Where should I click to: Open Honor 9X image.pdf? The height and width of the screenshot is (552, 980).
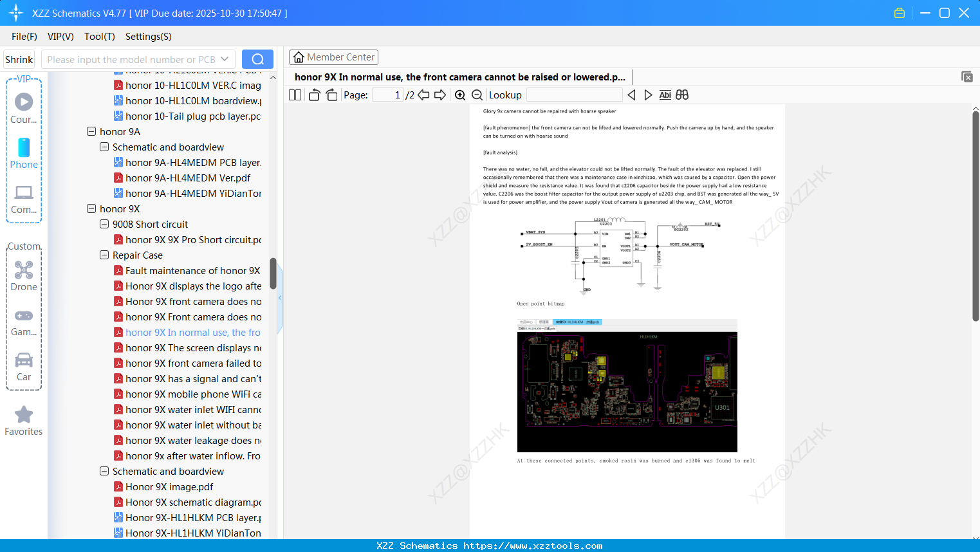click(x=163, y=486)
